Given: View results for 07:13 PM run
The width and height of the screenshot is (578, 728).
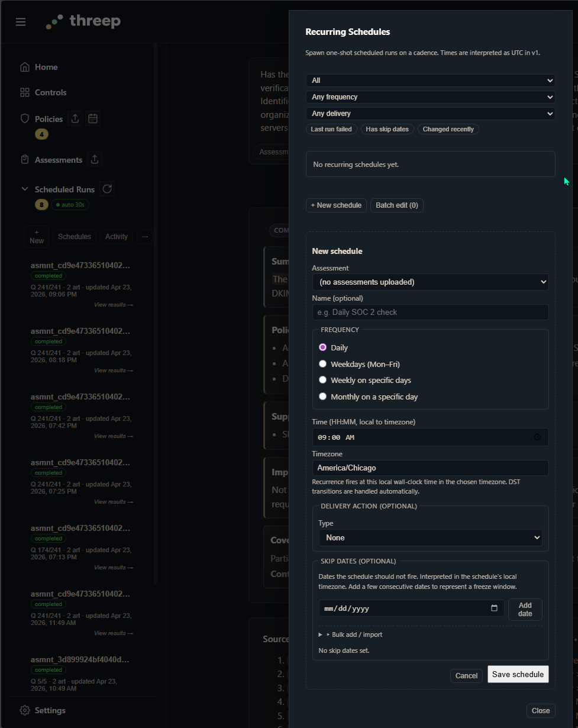Looking at the screenshot, I should point(114,568).
